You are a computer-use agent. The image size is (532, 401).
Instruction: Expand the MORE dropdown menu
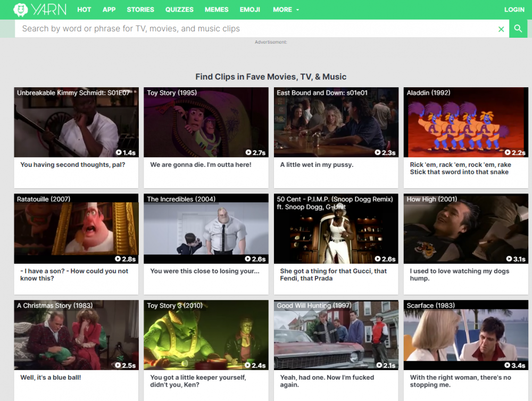click(x=286, y=10)
